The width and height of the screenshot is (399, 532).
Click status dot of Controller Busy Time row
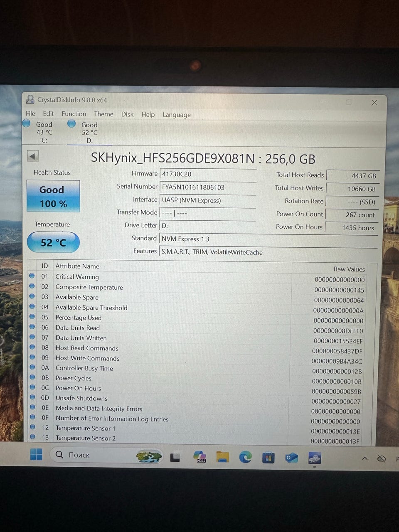pos(32,367)
